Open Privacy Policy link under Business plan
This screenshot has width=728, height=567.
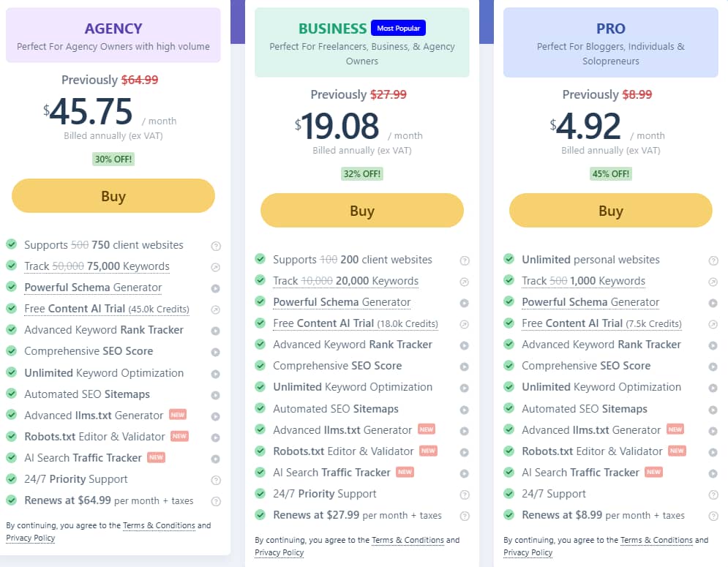(279, 552)
